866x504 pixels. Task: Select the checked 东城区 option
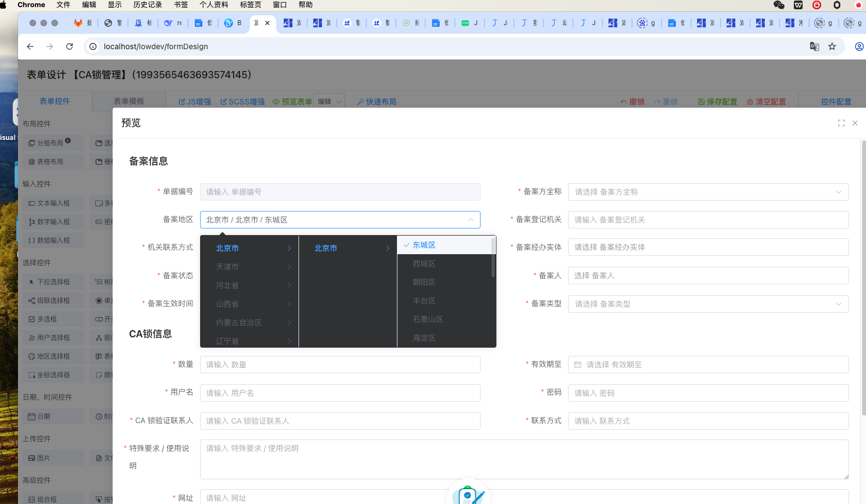(x=424, y=245)
